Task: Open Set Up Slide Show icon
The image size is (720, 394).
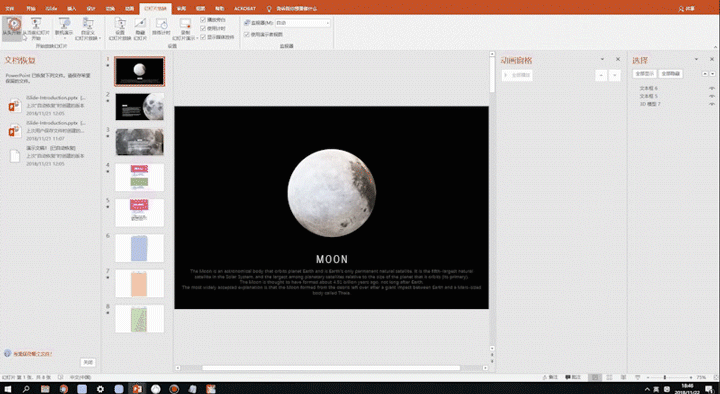Action: tap(120, 23)
